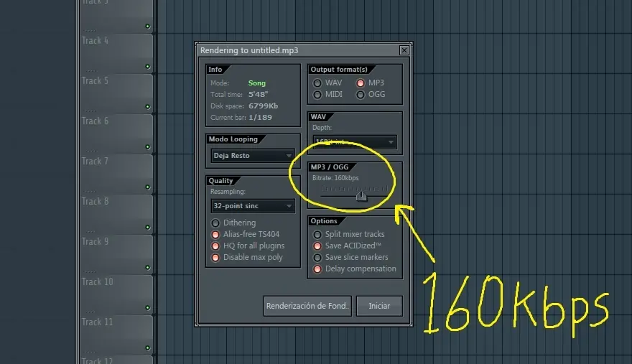The height and width of the screenshot is (364, 632).
Task: Toggle Track 10 mute switch
Action: [147, 307]
